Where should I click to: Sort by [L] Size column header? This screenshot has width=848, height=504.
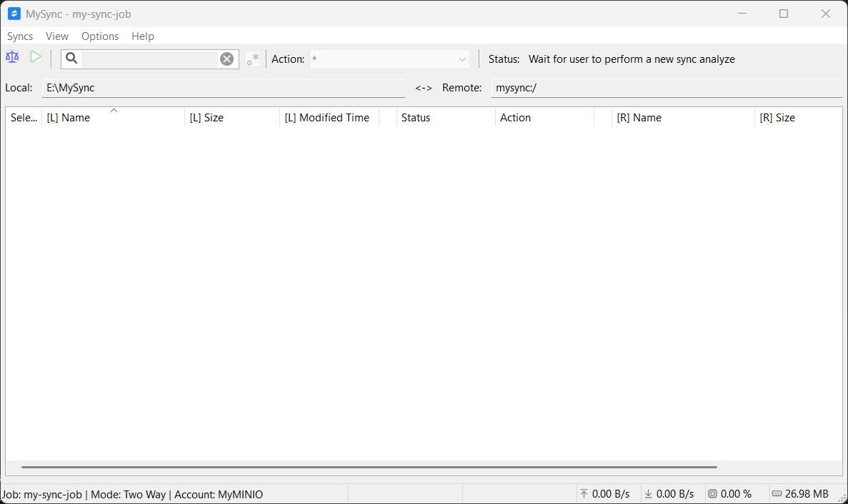[232, 118]
